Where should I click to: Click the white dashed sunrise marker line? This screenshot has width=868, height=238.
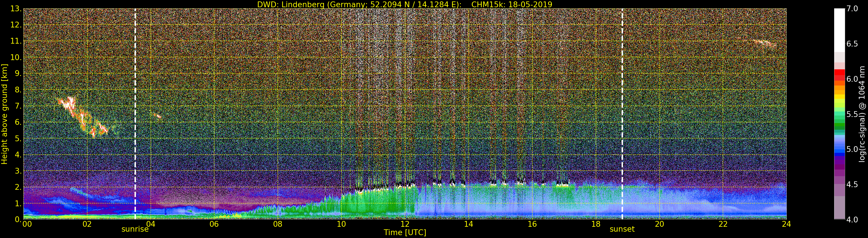coord(135,114)
